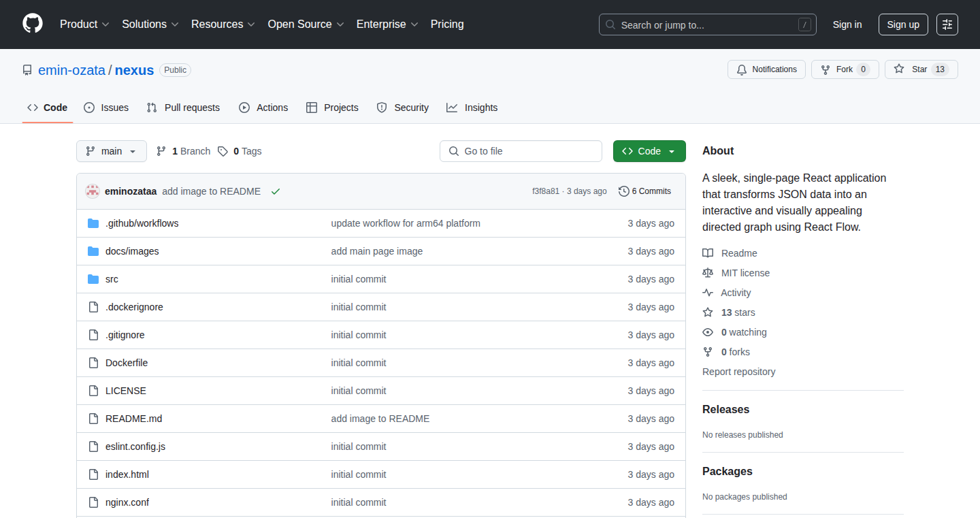Image resolution: width=980 pixels, height=518 pixels.
Task: Select the Code tab
Action: point(48,108)
